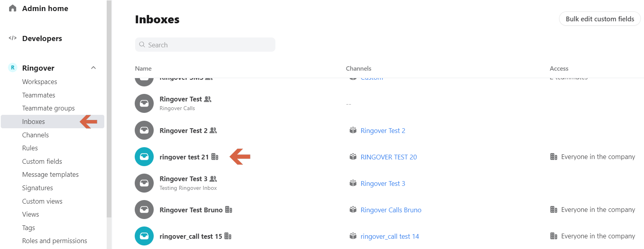Click the Developers code brackets icon

point(13,38)
